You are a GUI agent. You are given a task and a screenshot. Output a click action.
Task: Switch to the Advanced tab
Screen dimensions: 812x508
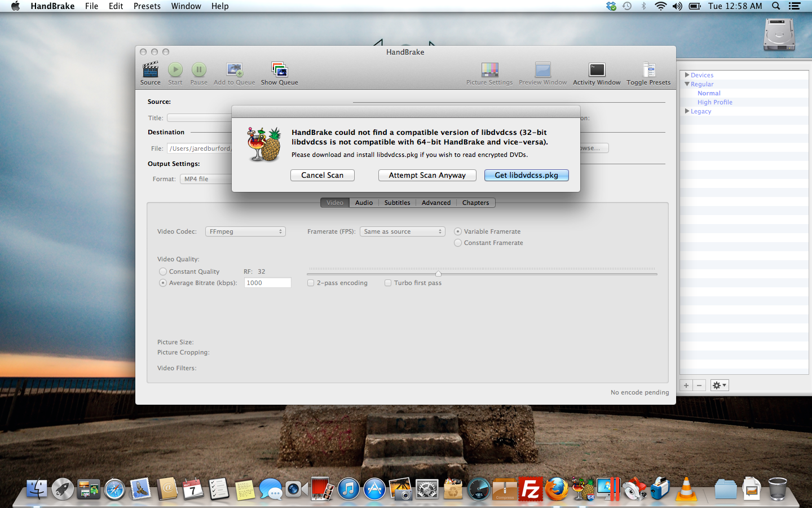click(436, 203)
